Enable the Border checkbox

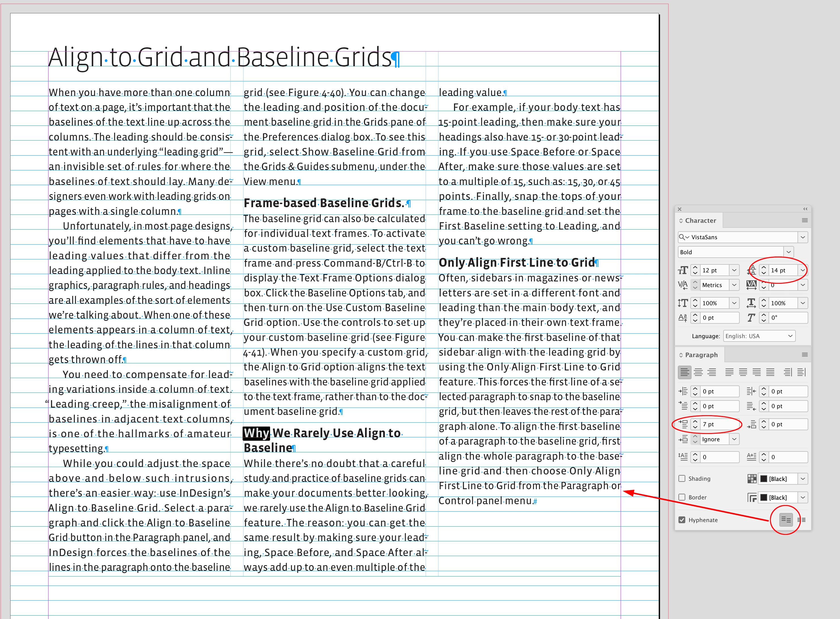pos(682,497)
